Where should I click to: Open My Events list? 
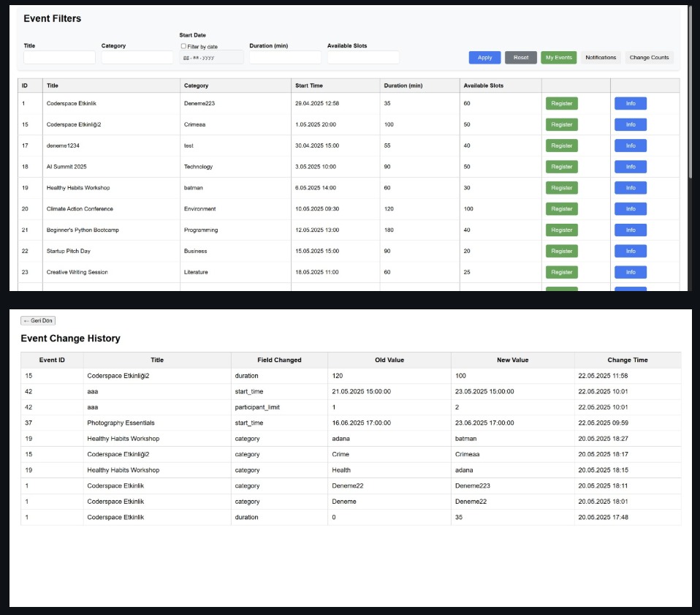pos(559,58)
